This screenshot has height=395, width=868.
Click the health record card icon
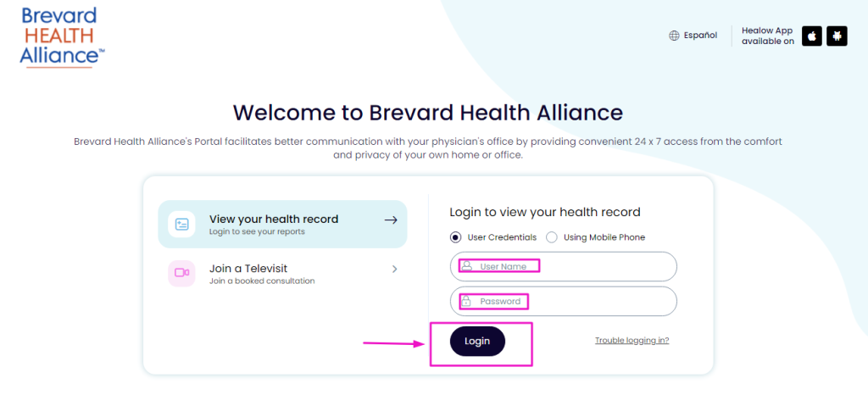181,224
